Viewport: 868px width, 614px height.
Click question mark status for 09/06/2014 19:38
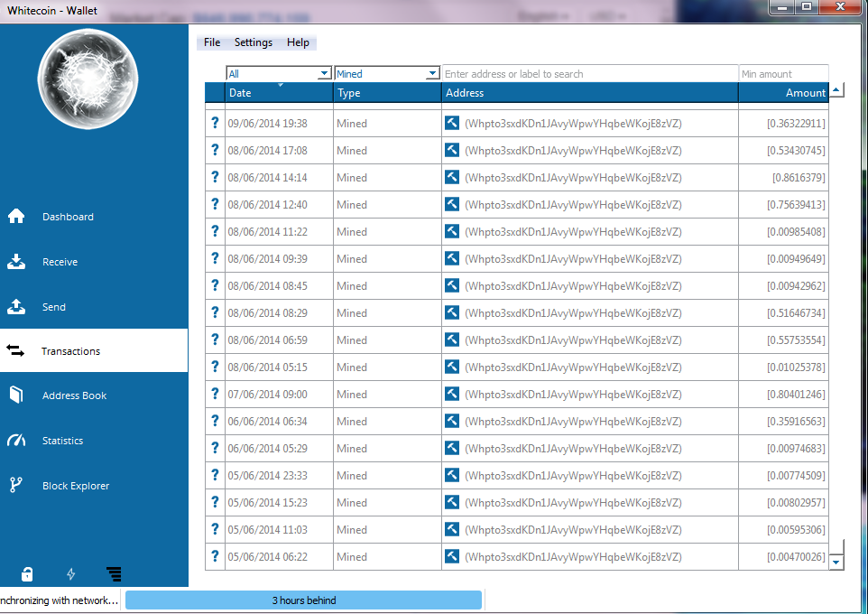[215, 123]
